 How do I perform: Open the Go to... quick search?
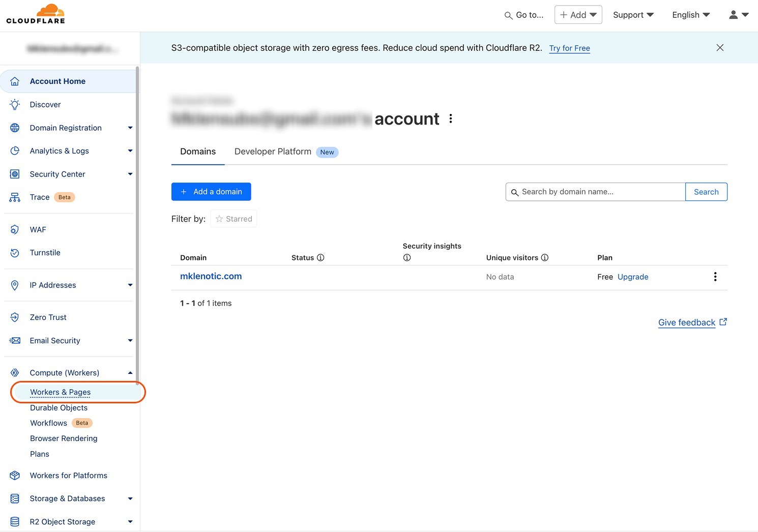[x=524, y=15]
